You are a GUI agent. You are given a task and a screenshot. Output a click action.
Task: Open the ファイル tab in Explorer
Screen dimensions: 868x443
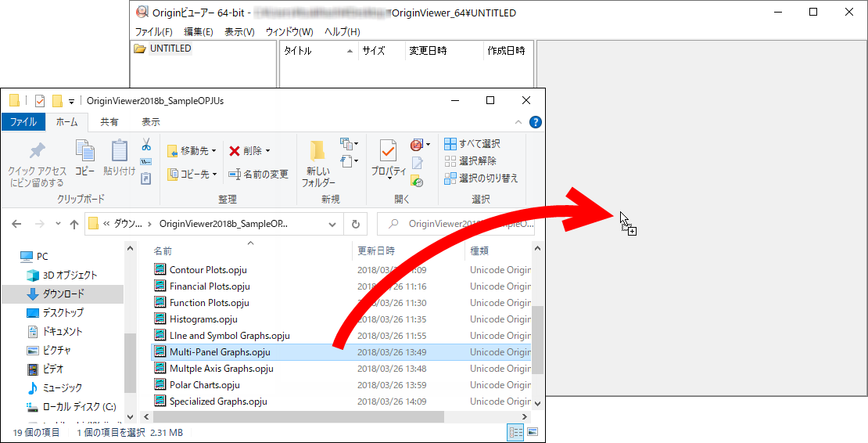click(23, 122)
